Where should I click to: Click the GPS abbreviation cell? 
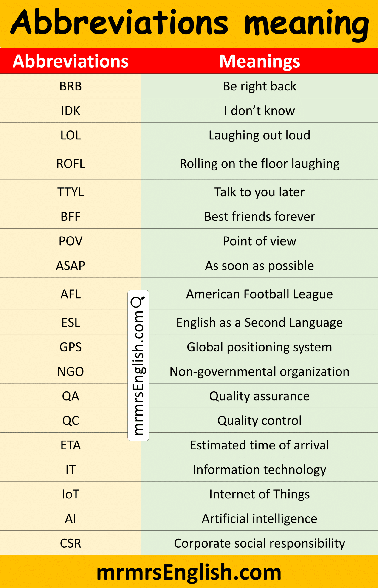pyautogui.click(x=71, y=347)
